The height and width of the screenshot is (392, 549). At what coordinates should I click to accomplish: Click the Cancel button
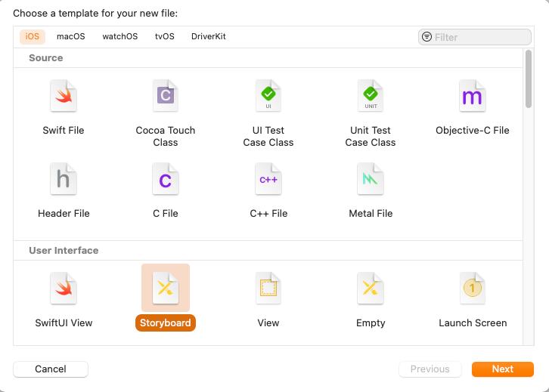click(x=51, y=369)
